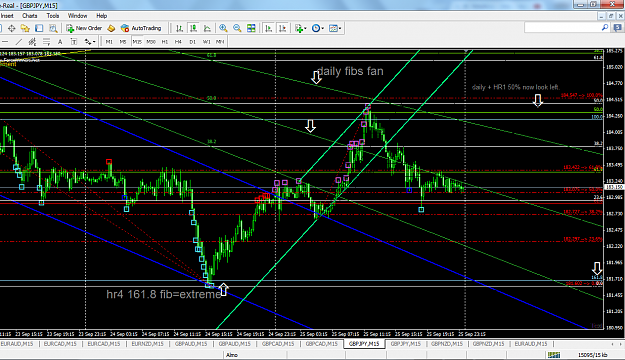Switch chart to bar chart style

179,28
